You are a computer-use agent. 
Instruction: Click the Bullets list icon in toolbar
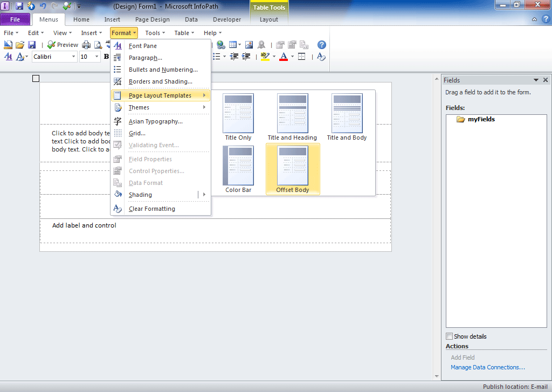(217, 57)
